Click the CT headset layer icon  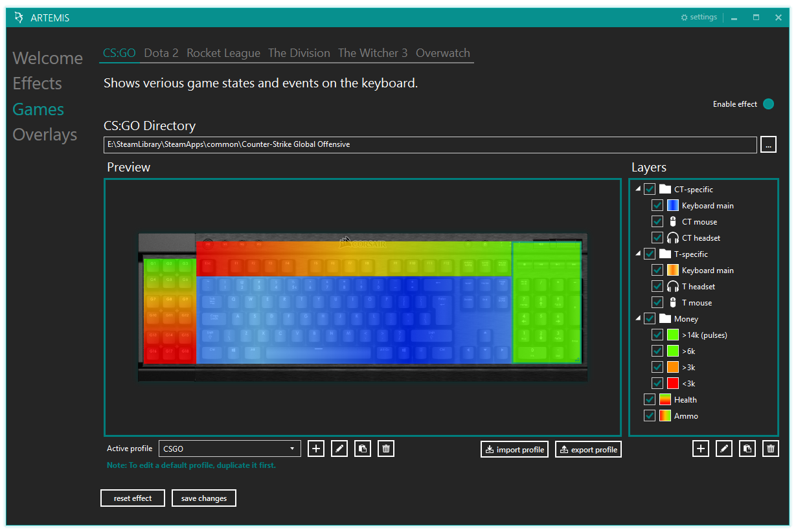pyautogui.click(x=673, y=238)
